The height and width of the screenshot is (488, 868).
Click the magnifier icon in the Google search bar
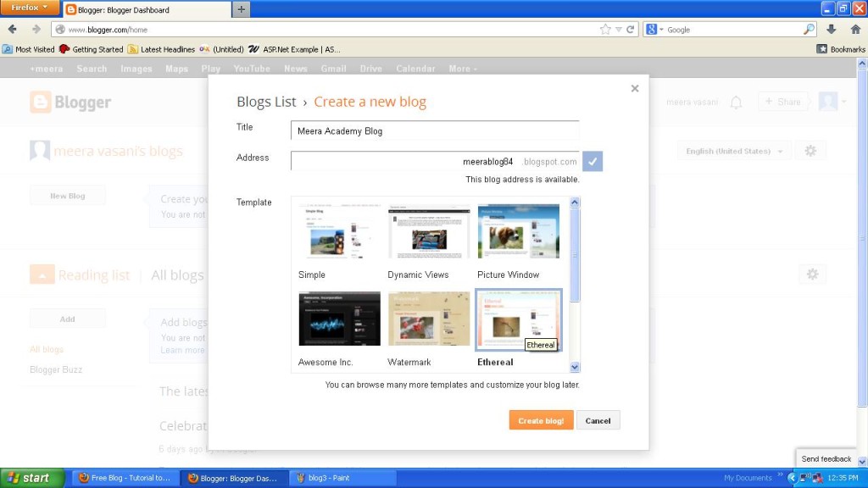pos(808,28)
